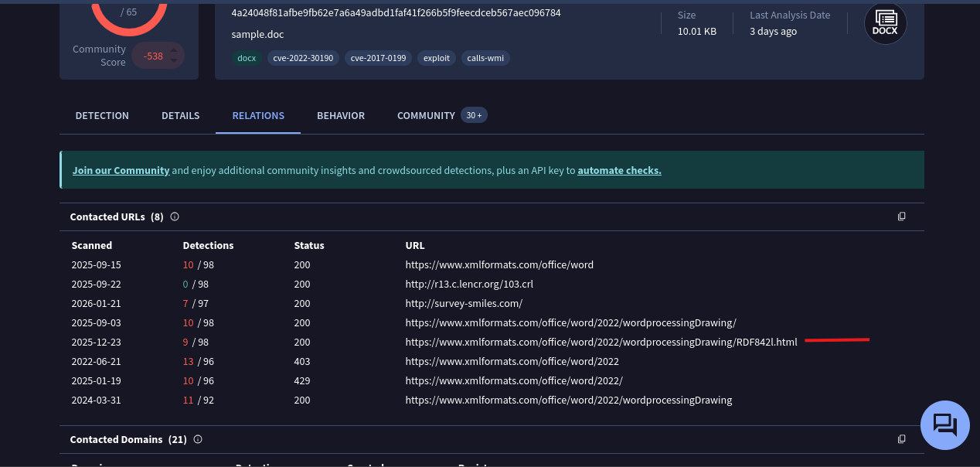The image size is (980, 467).
Task: Downvote the community score
Action: 175,60
